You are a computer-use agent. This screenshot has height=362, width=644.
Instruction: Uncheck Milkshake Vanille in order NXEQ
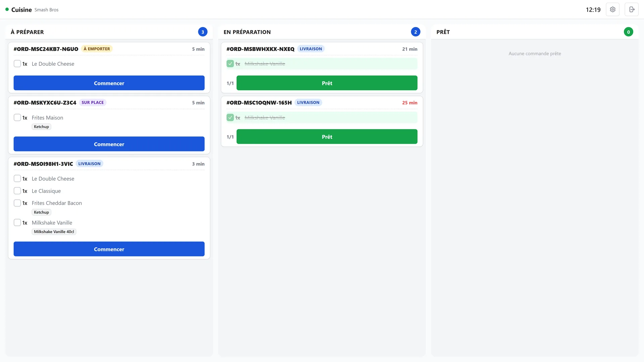230,64
